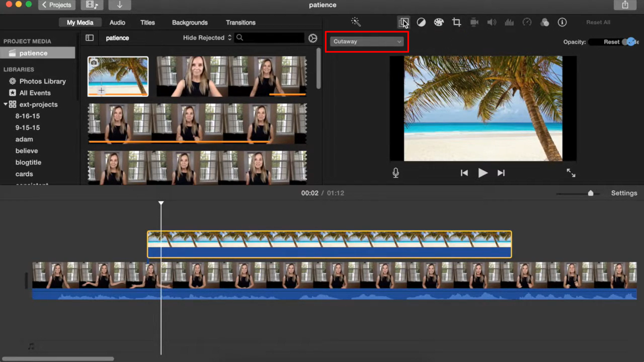Image resolution: width=644 pixels, height=362 pixels.
Task: Click the plus icon on palm thumbnail
Action: tap(101, 91)
